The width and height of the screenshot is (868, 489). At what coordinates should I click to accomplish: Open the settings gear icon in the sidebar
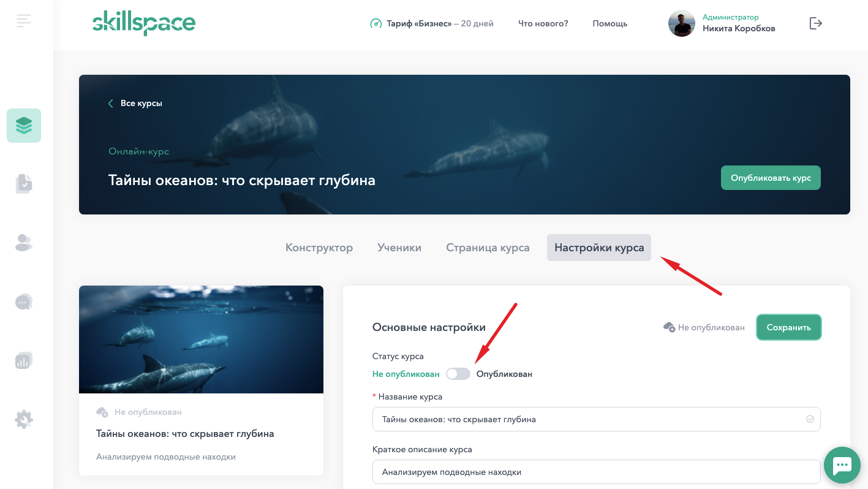point(24,420)
